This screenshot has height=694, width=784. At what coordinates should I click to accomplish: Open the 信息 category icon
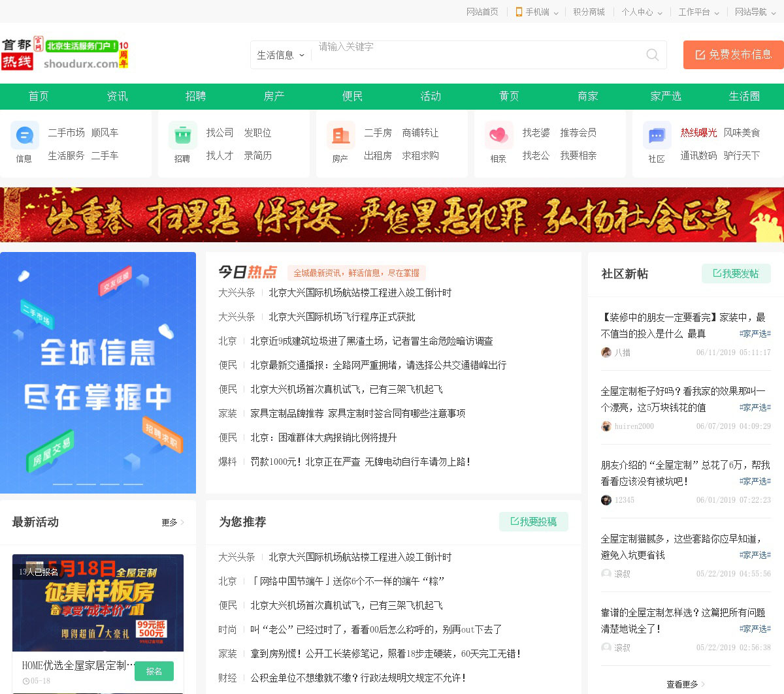pyautogui.click(x=24, y=136)
